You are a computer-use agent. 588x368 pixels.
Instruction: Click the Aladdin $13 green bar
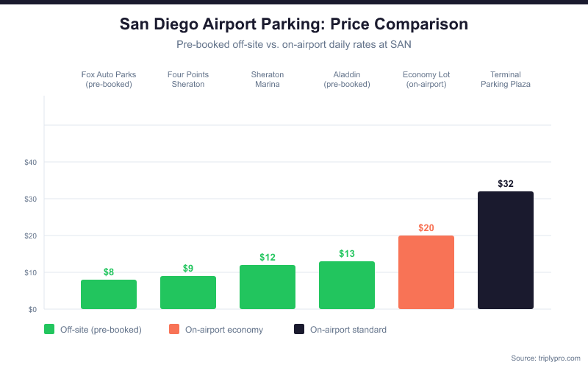click(x=347, y=285)
